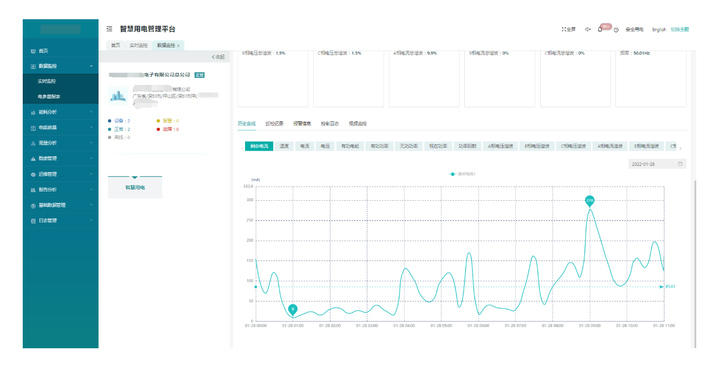Select the 电压 parameter chip
The height and width of the screenshot is (370, 720).
325,146
